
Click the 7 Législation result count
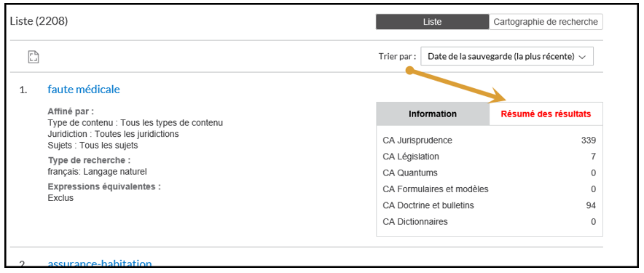[x=594, y=157]
